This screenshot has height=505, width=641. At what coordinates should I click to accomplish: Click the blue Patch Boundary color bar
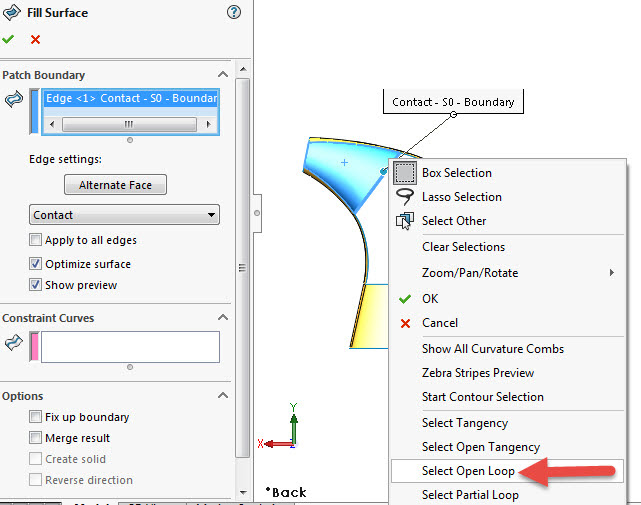coord(34,112)
